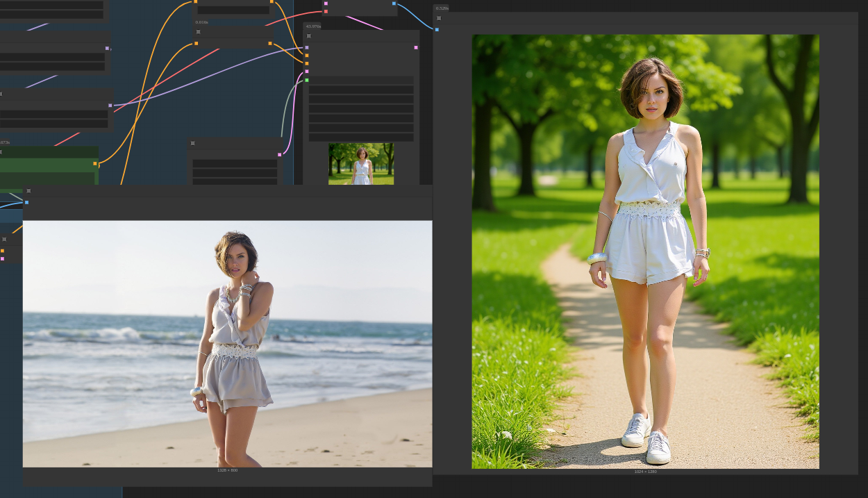
Task: Click the 43.976s execution time label
Action: (312, 26)
